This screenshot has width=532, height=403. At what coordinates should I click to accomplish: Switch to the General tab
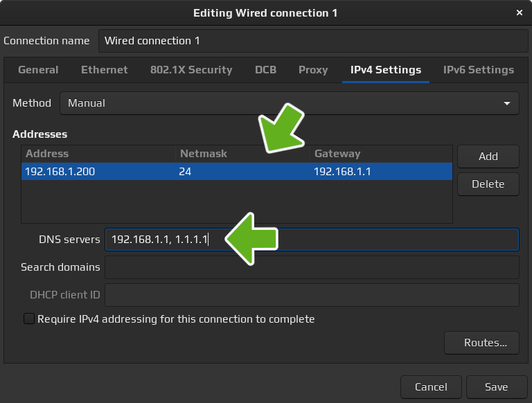[38, 70]
